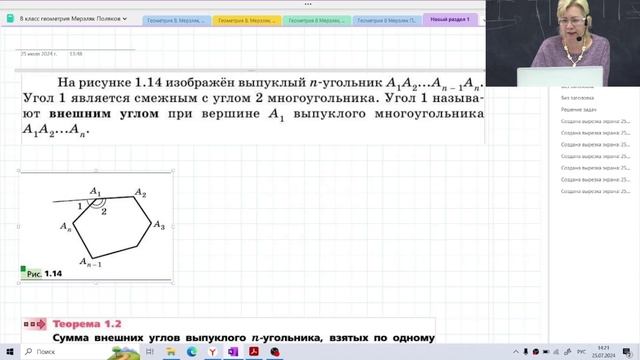Open the 'Без заголовка' page
Viewport: 640px width, 360px height.
pos(577,98)
